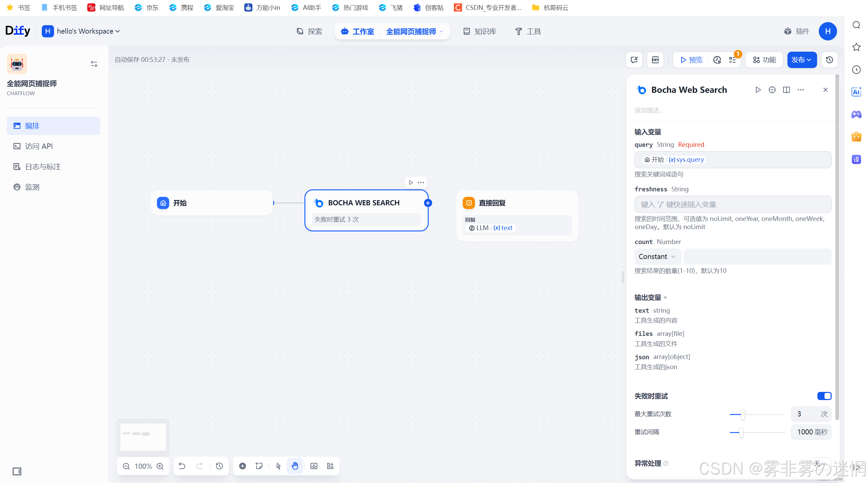
Task: Open run history clock icon
Action: pyautogui.click(x=717, y=60)
